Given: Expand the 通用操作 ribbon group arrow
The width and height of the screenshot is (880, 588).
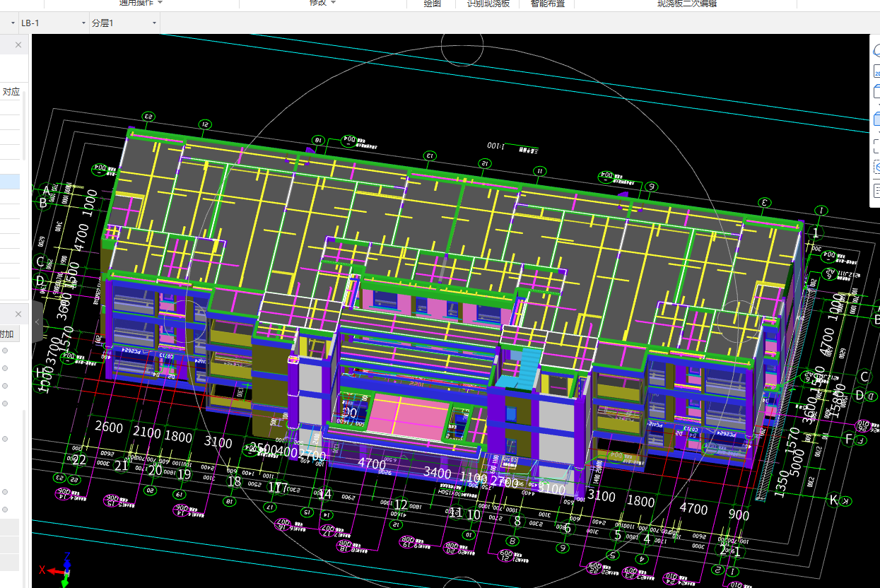Looking at the screenshot, I should pos(160,3).
